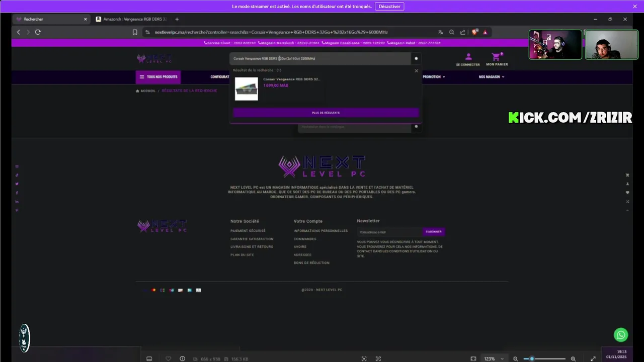The height and width of the screenshot is (362, 644).
Task: Expand the Nos Magasin dropdown
Action: click(x=492, y=77)
